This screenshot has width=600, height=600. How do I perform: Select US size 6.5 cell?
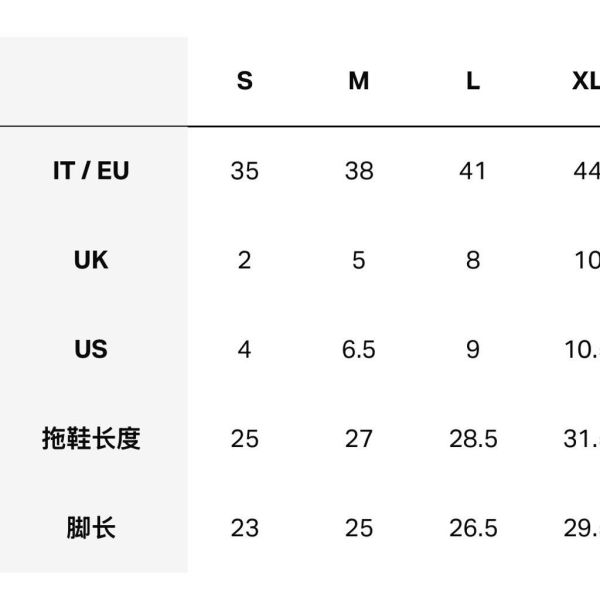click(359, 350)
